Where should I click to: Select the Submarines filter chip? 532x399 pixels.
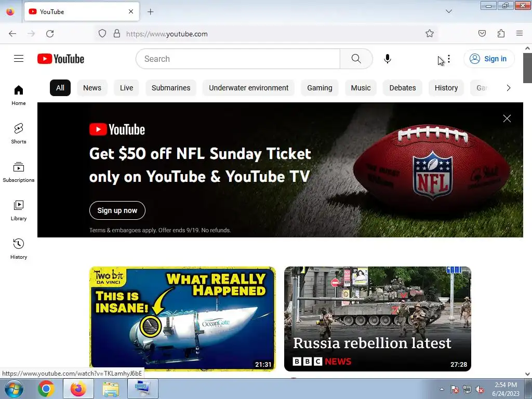[x=171, y=88]
